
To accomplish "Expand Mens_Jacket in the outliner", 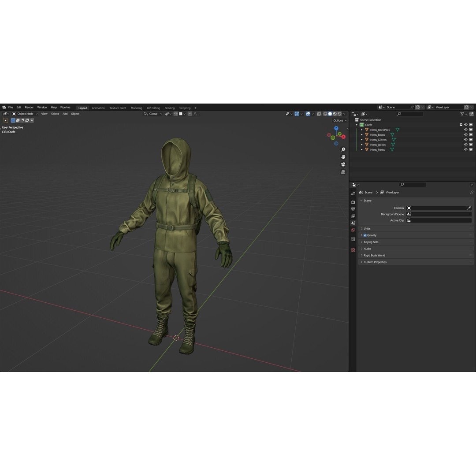I will (361, 145).
